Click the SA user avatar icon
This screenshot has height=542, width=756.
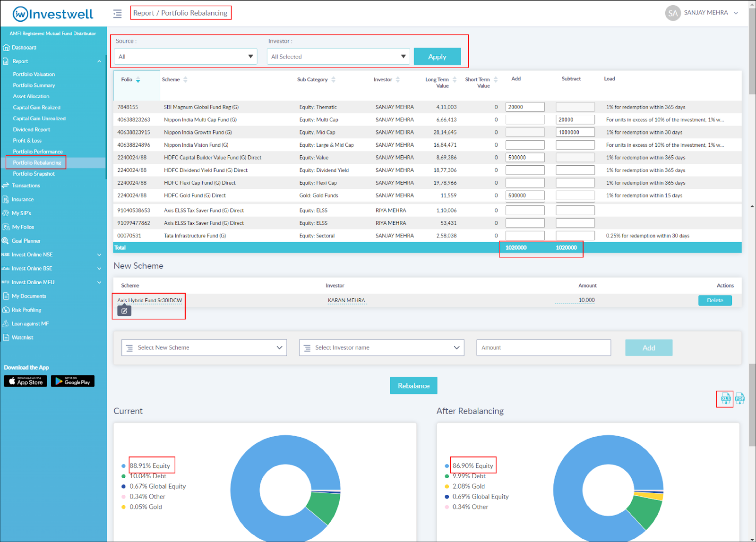tap(672, 13)
